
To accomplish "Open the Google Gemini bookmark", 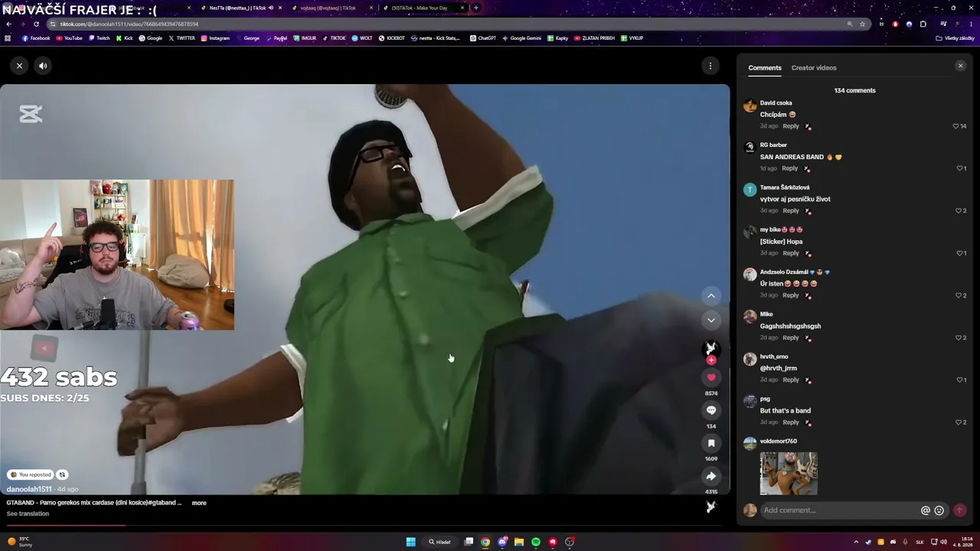I will pos(521,38).
